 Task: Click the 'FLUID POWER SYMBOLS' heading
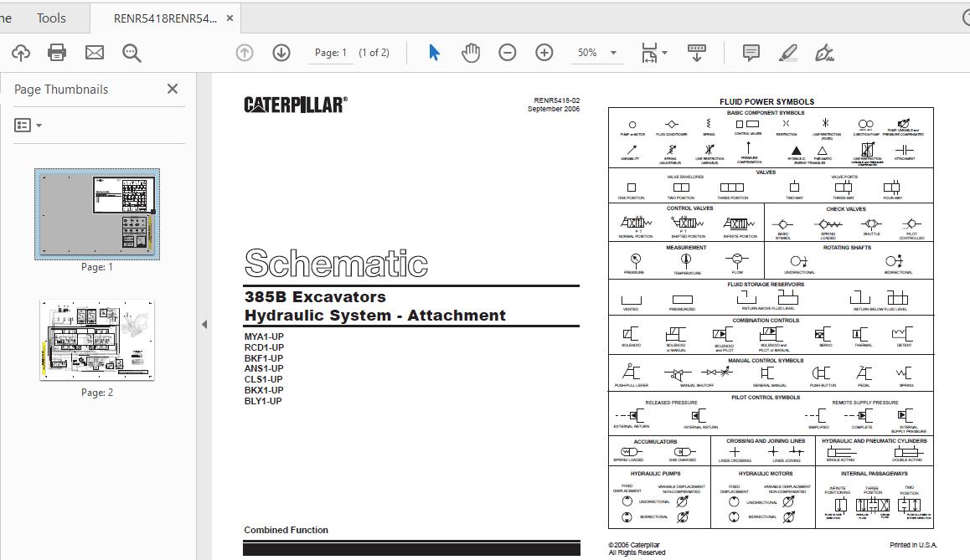pos(766,101)
